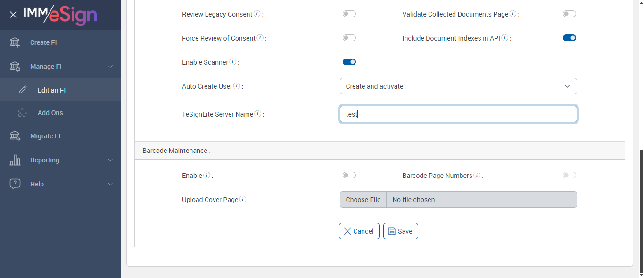
Task: Click info icon next to Upload Cover Page
Action: coord(243,199)
